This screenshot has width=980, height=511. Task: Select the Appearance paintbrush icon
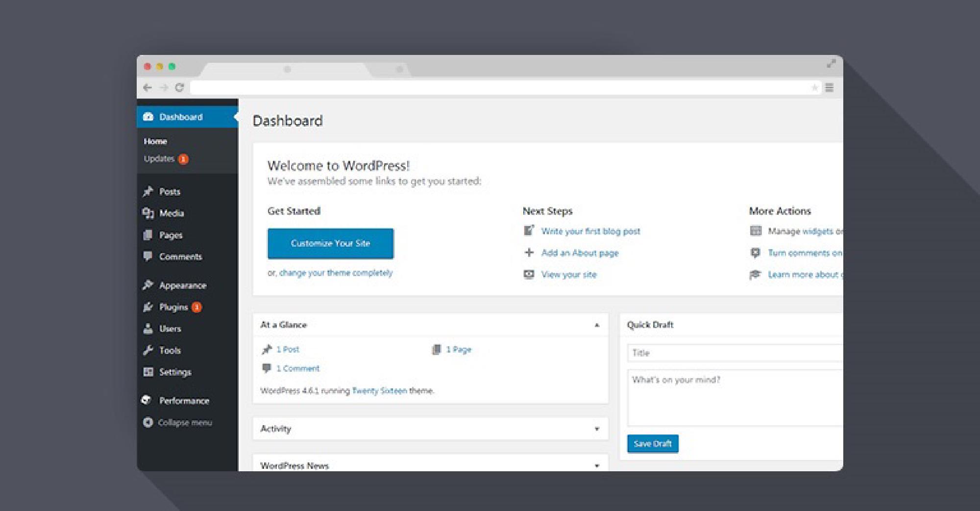(148, 285)
